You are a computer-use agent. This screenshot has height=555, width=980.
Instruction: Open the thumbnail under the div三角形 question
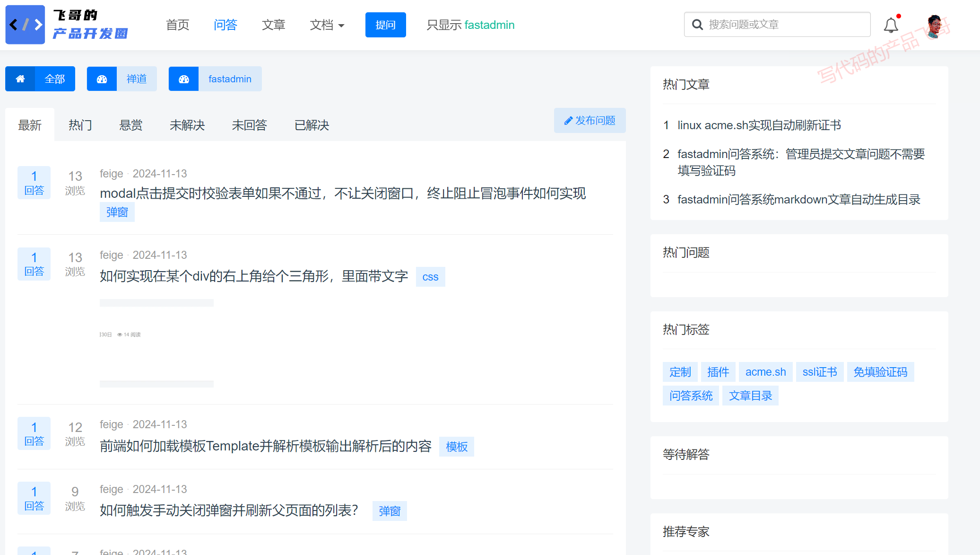pyautogui.click(x=156, y=343)
